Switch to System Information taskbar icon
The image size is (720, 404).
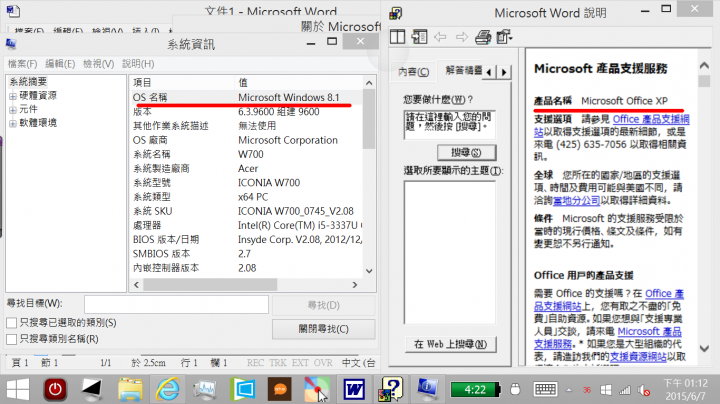coord(427,389)
